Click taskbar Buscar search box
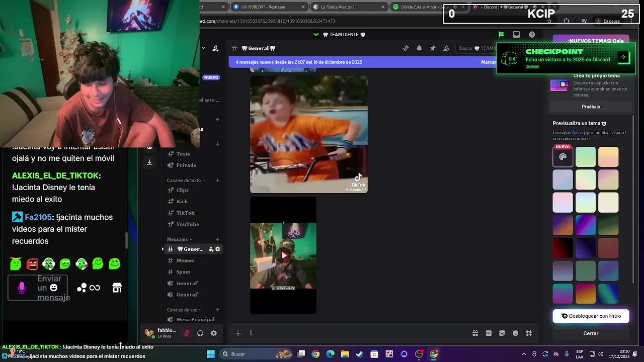This screenshot has height=362, width=644. point(256,354)
